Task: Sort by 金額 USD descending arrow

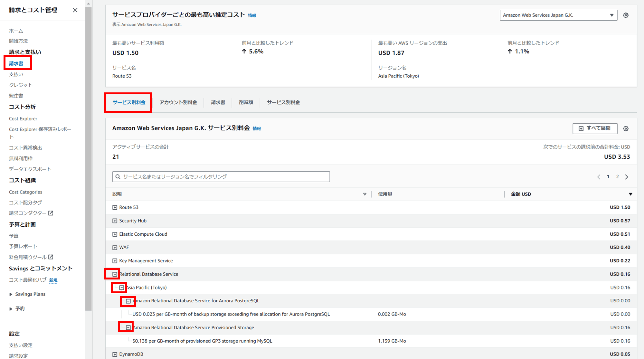Action: [x=630, y=194]
